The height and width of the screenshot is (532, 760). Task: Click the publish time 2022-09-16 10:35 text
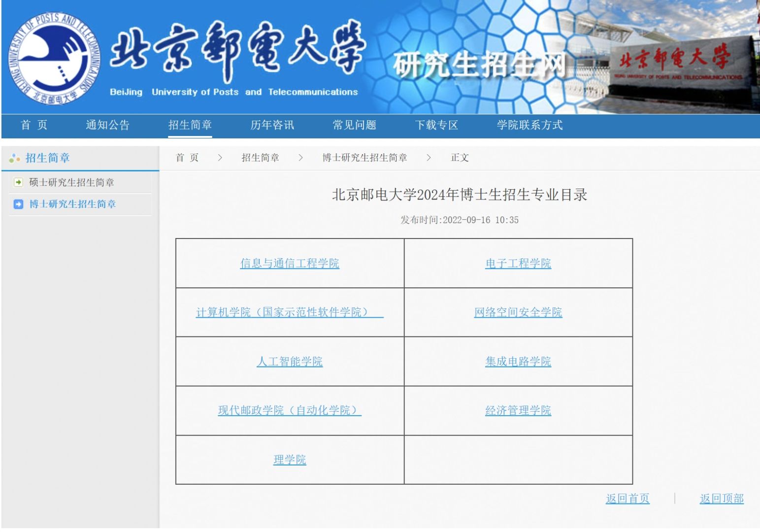(x=460, y=220)
